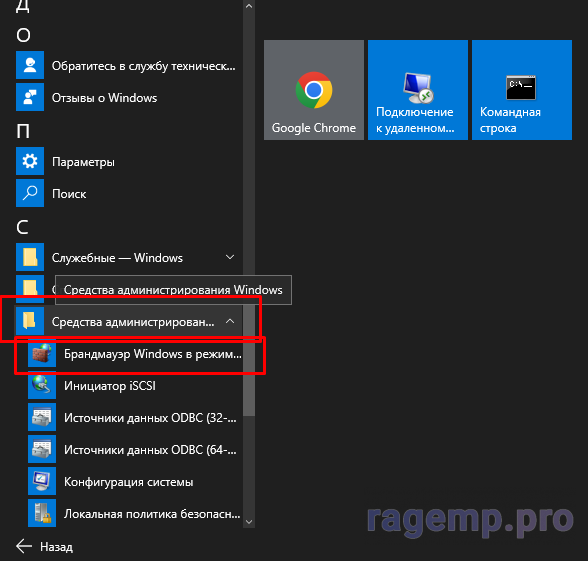588x561 pixels.
Task: Click the technical support contact app icon
Action: click(x=30, y=65)
